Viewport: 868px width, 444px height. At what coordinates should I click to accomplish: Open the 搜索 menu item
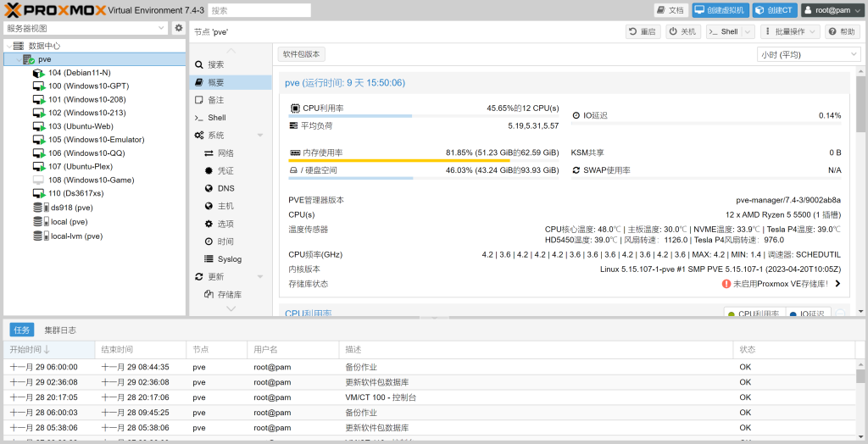tap(231, 64)
